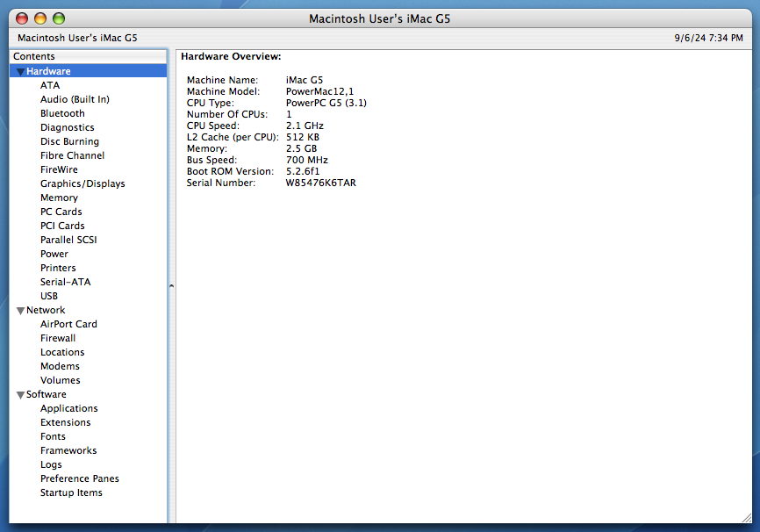Click the Contents column header
The height and width of the screenshot is (532, 760).
point(88,57)
